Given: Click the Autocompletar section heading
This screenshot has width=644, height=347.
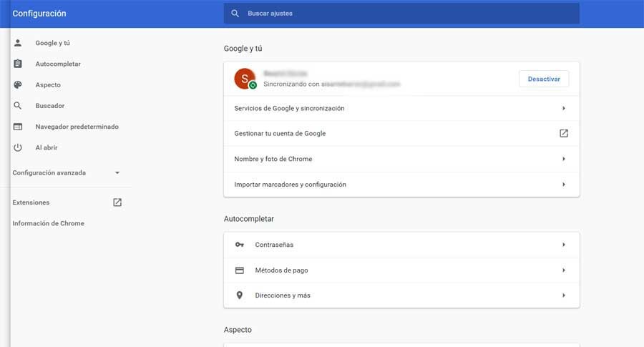Looking at the screenshot, I should pyautogui.click(x=249, y=219).
